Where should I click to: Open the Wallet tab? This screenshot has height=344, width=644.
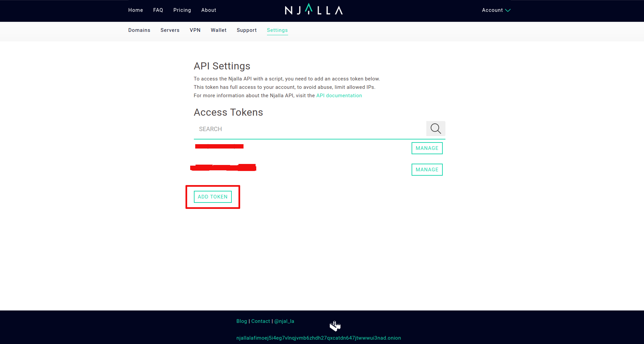pyautogui.click(x=218, y=30)
